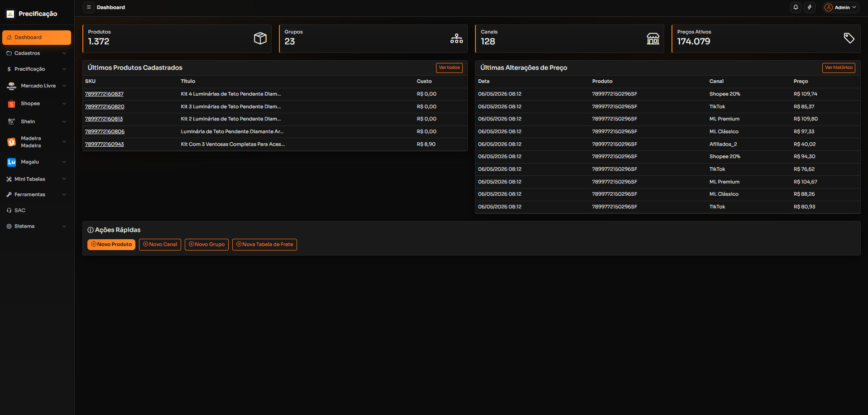Click the Sistema gear icon
This screenshot has width=868, height=415.
[9, 227]
